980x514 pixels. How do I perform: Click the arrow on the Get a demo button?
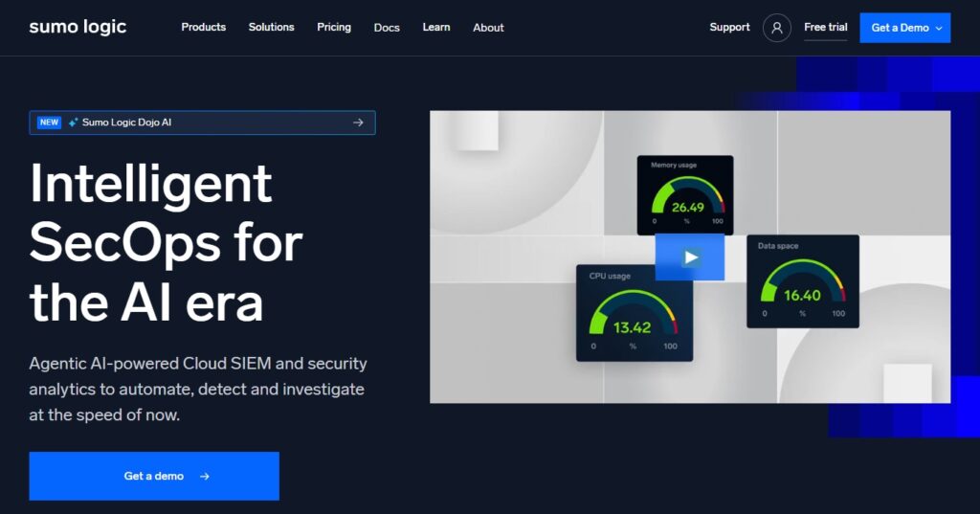[x=205, y=476]
